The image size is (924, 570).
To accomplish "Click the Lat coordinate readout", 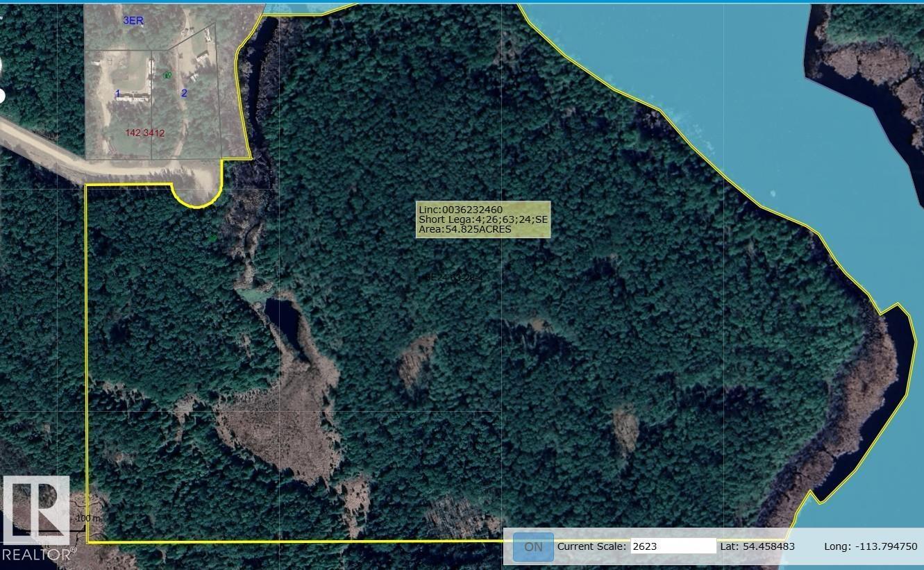I will pyautogui.click(x=757, y=546).
